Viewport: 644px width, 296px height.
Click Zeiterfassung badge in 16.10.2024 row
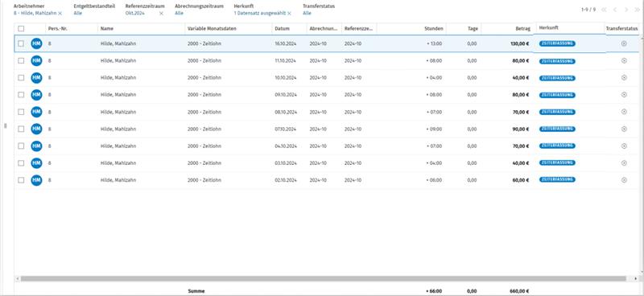[557, 43]
